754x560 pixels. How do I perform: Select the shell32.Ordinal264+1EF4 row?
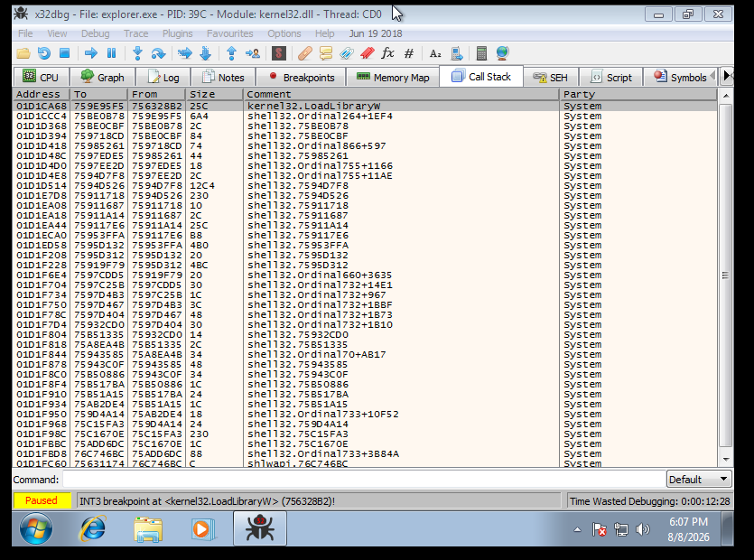365,116
